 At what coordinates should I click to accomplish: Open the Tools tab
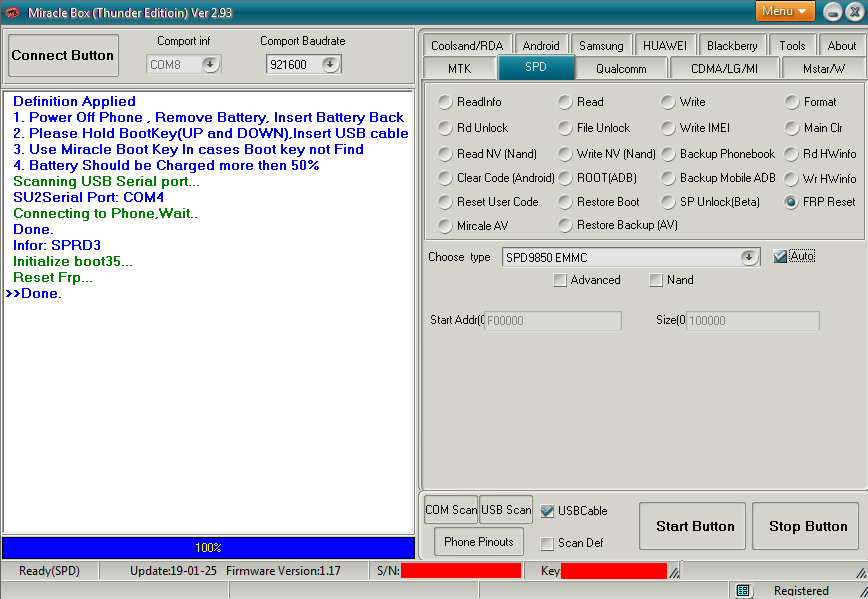pos(792,45)
